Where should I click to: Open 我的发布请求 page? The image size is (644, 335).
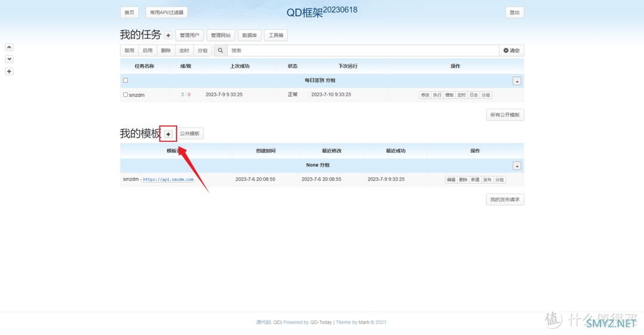tap(505, 199)
